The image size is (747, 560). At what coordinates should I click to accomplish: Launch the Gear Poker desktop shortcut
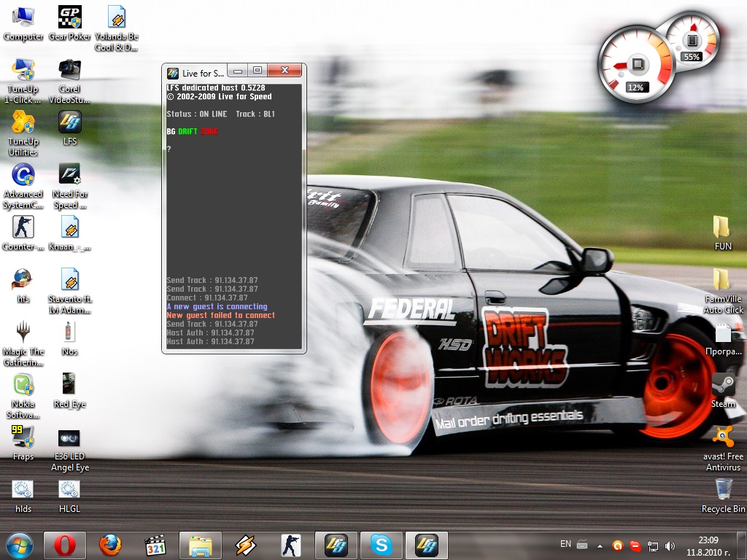69,23
